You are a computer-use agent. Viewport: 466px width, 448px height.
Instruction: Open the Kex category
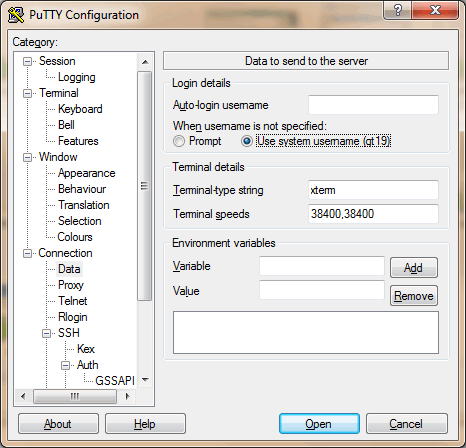pyautogui.click(x=86, y=349)
